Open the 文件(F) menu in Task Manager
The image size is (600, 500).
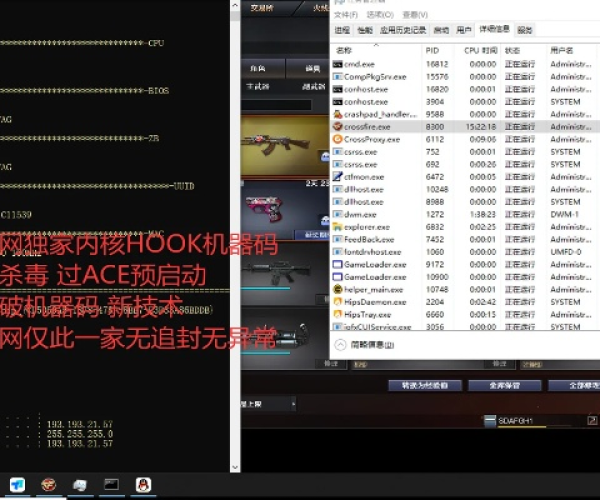click(346, 15)
